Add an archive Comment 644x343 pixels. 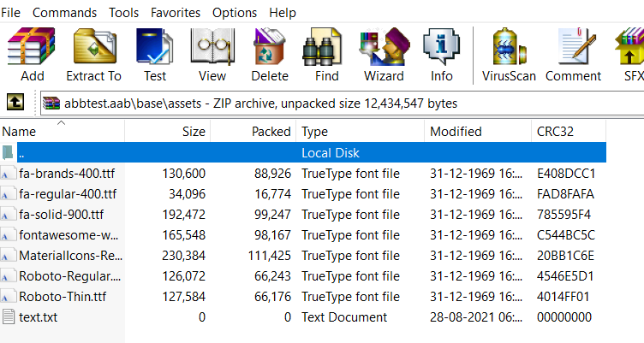click(573, 53)
